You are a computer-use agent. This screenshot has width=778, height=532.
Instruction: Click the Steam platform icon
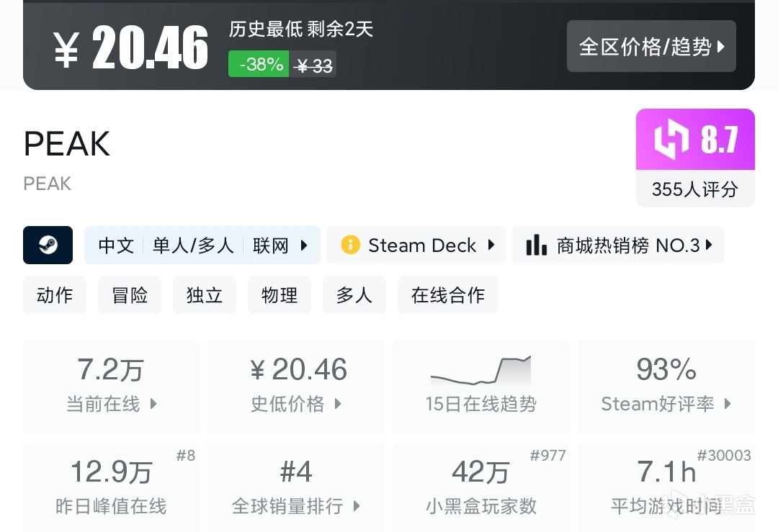[48, 245]
